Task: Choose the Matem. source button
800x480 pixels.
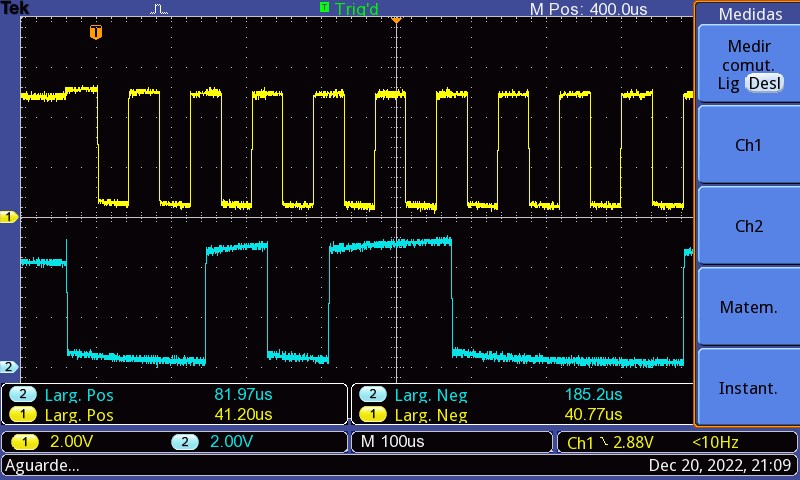Action: 748,307
